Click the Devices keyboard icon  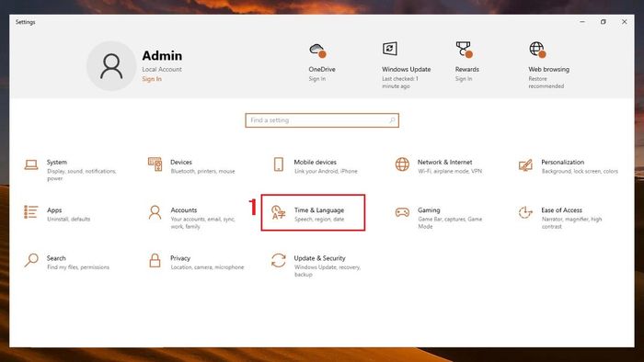[x=155, y=164]
